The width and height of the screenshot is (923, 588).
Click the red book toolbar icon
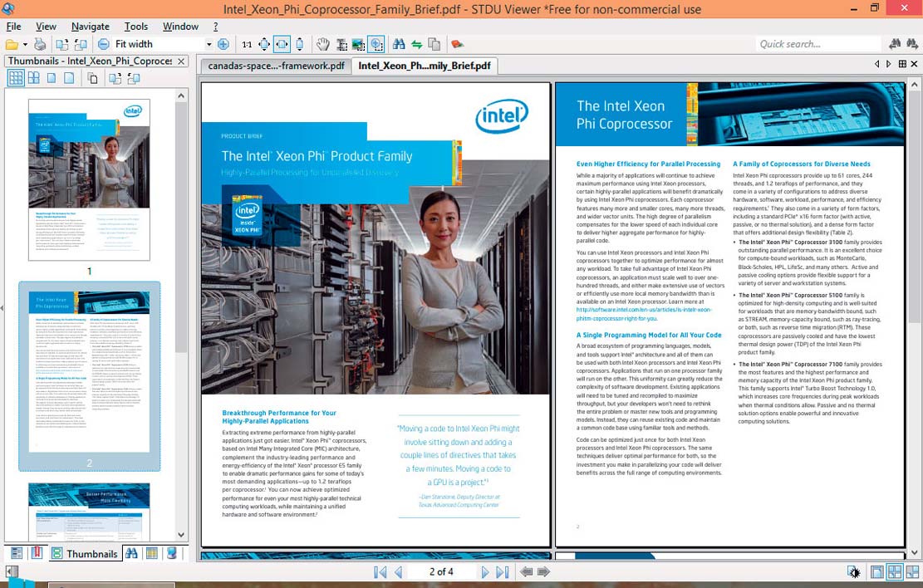click(x=458, y=44)
